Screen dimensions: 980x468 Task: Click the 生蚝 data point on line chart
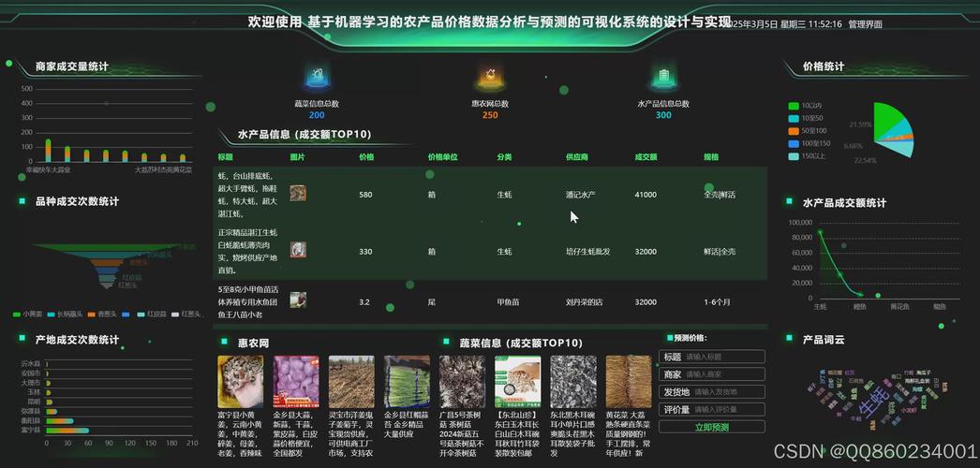[x=820, y=232]
